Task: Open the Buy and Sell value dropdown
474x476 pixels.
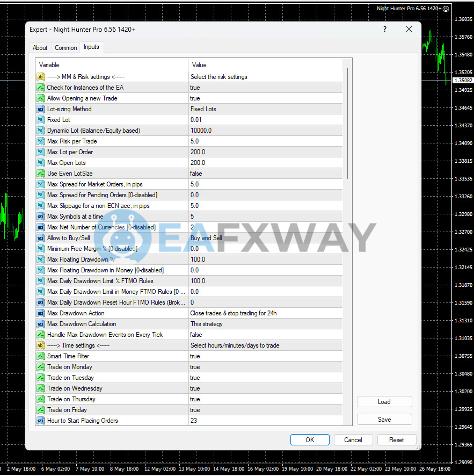Action: click(x=265, y=239)
